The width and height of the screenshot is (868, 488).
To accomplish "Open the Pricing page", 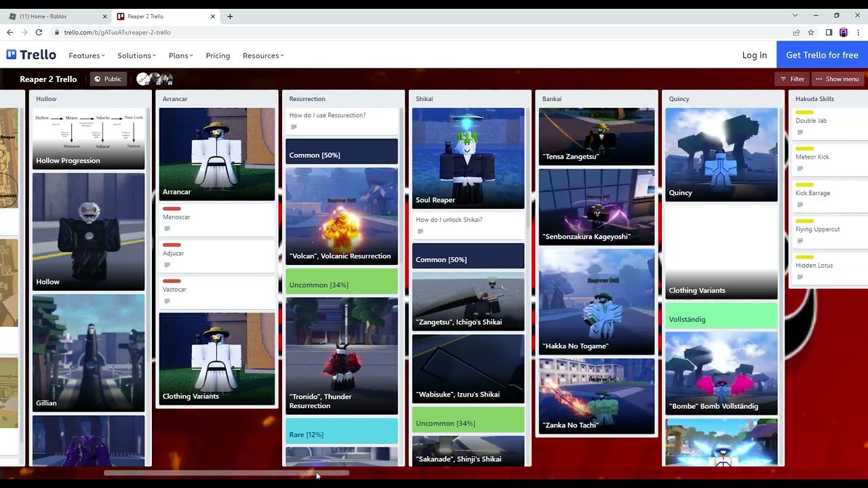I will pos(218,56).
